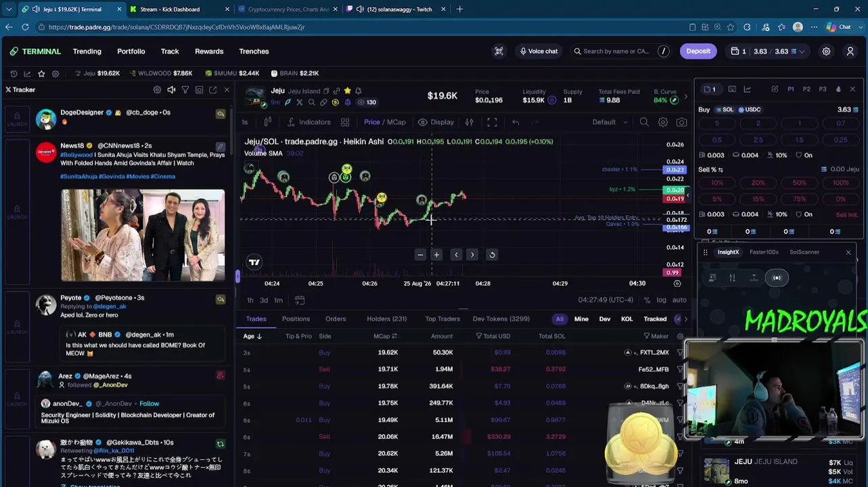868x487 pixels.
Task: Filter trades by KOL
Action: [x=626, y=319]
